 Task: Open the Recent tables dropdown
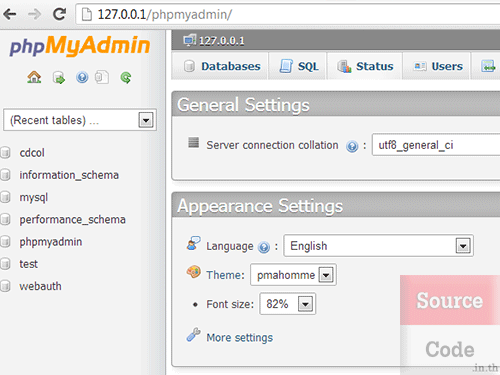(80, 120)
